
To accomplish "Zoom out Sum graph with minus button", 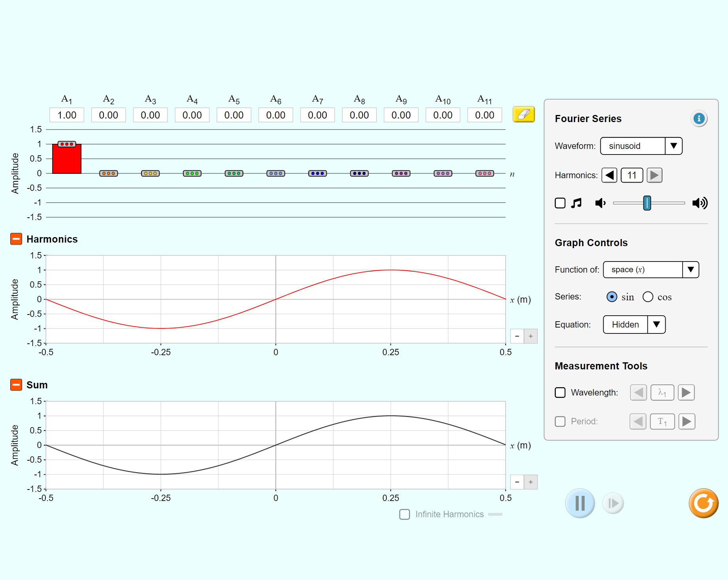I will tap(517, 482).
